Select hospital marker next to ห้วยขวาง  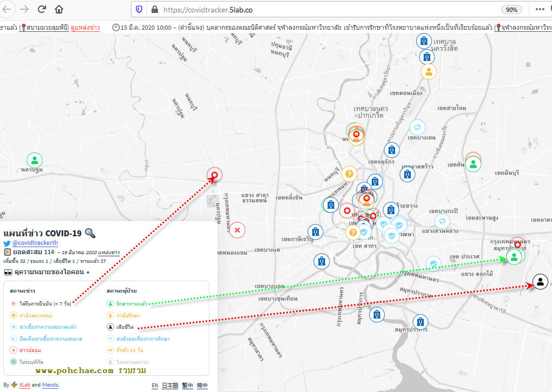pyautogui.click(x=391, y=210)
